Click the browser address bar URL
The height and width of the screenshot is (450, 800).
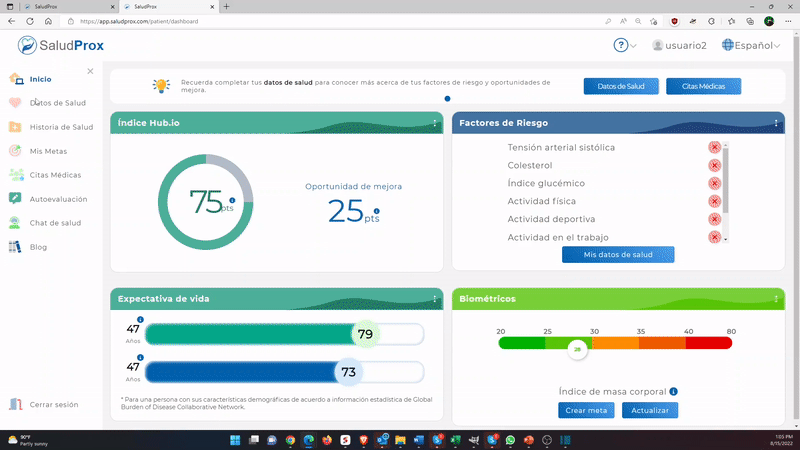[x=139, y=21]
